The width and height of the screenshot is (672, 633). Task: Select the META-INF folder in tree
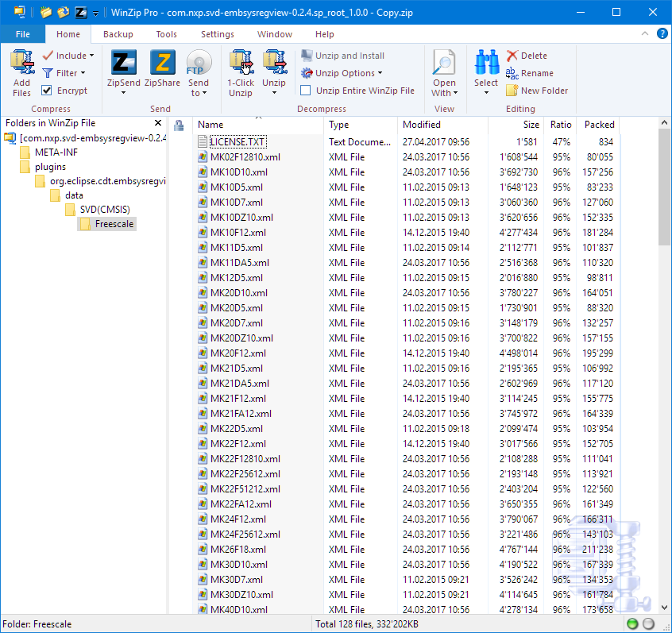tap(56, 152)
